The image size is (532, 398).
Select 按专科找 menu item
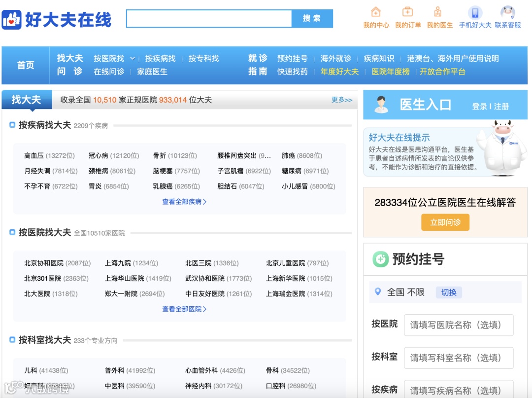pyautogui.click(x=203, y=58)
